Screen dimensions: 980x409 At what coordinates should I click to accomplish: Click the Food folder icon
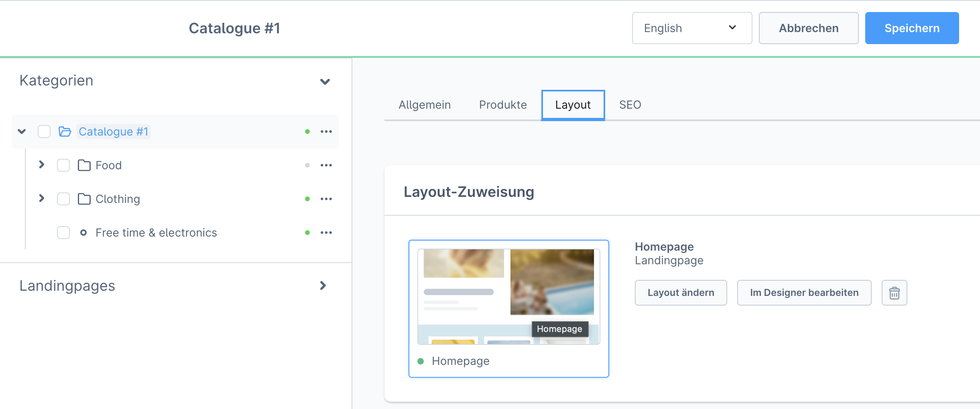point(84,165)
